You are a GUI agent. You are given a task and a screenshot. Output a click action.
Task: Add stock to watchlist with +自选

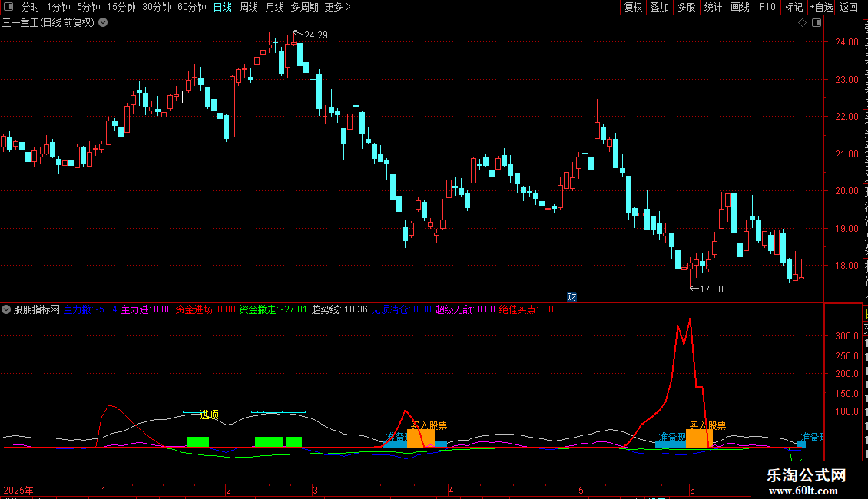[821, 7]
